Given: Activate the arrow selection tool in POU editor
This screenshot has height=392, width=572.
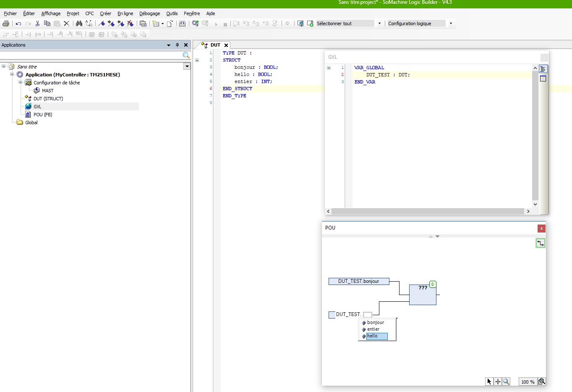Looking at the screenshot, I should tap(489, 382).
